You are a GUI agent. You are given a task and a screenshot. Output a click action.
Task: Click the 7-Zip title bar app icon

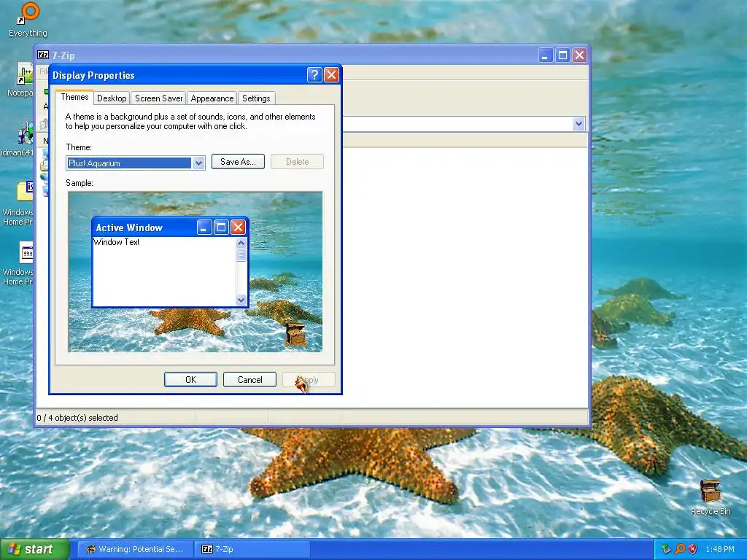(x=43, y=55)
